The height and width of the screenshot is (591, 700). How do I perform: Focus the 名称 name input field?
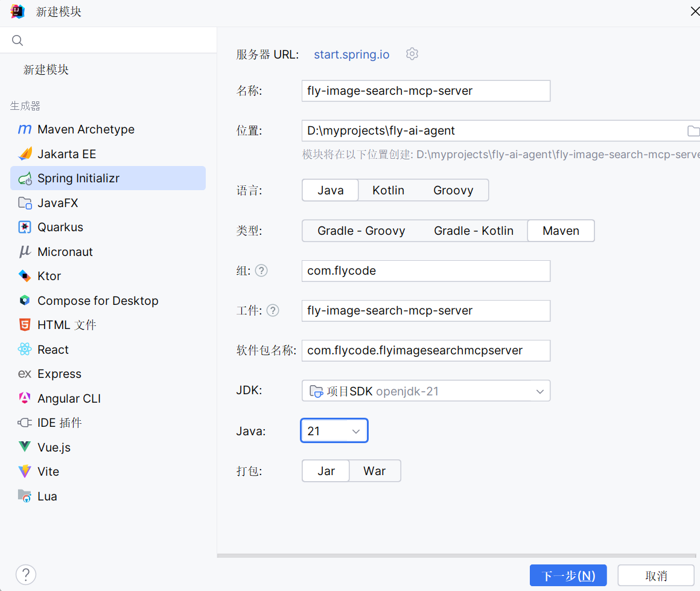tap(426, 91)
